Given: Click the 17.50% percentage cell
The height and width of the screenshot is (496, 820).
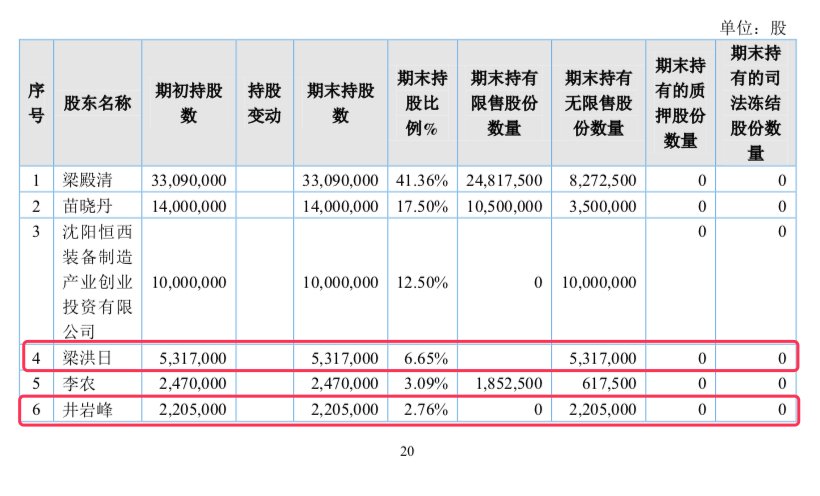Looking at the screenshot, I should pos(422,206).
